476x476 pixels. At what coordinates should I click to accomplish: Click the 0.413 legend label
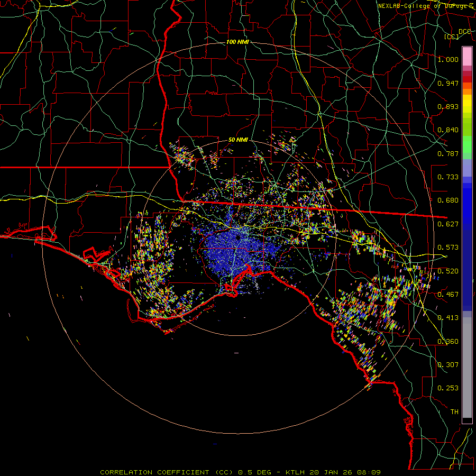click(x=448, y=318)
